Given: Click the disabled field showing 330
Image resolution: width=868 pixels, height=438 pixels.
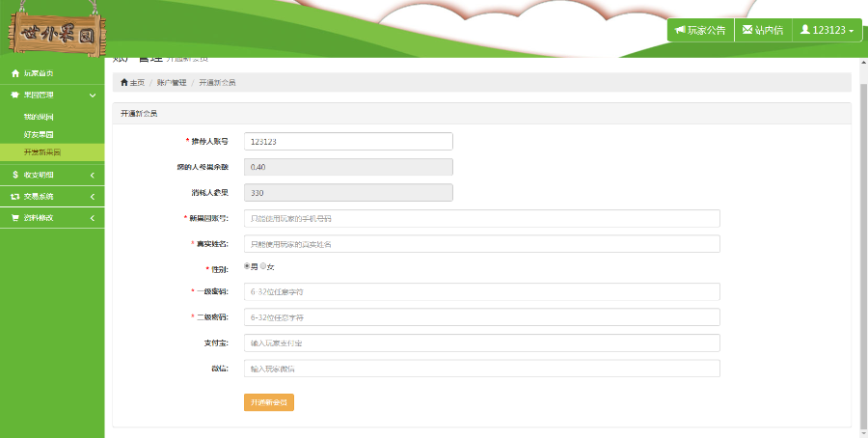Looking at the screenshot, I should click(x=348, y=193).
